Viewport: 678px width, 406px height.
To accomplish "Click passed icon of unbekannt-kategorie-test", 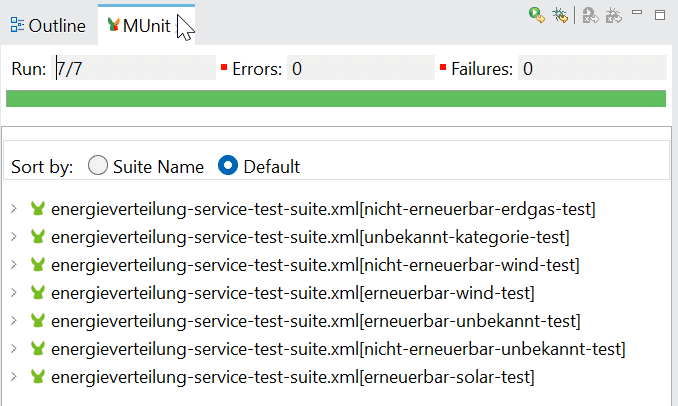I will pyautogui.click(x=38, y=237).
